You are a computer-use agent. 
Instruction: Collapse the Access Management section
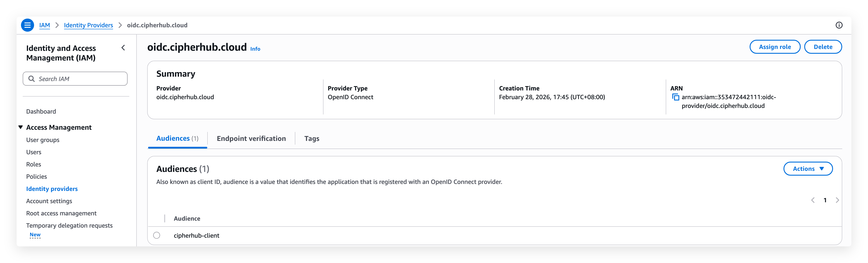pyautogui.click(x=21, y=127)
